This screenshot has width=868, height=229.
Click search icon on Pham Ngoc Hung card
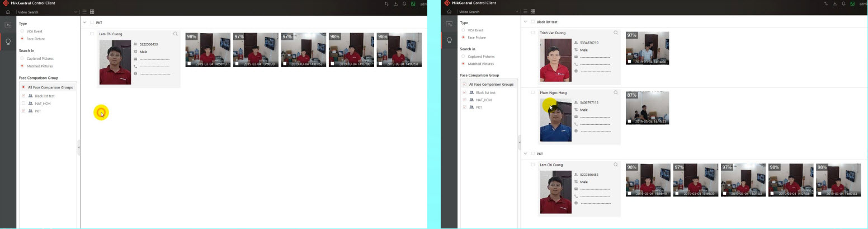coord(616,92)
